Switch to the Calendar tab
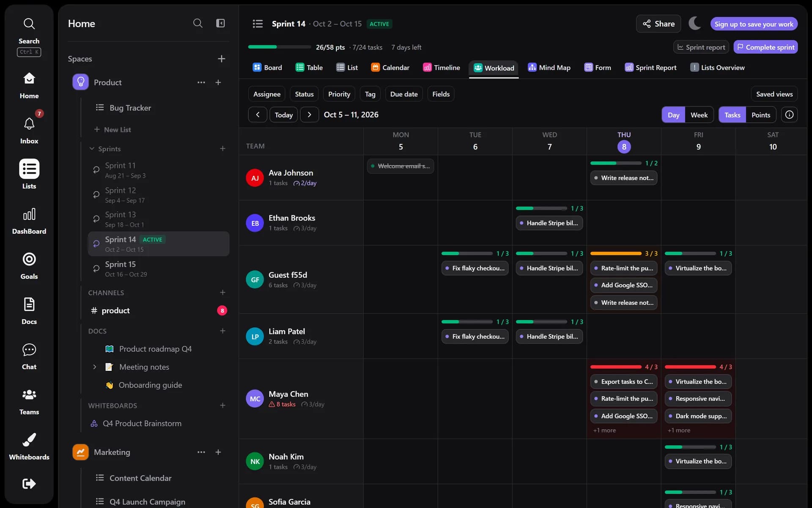 tap(390, 68)
